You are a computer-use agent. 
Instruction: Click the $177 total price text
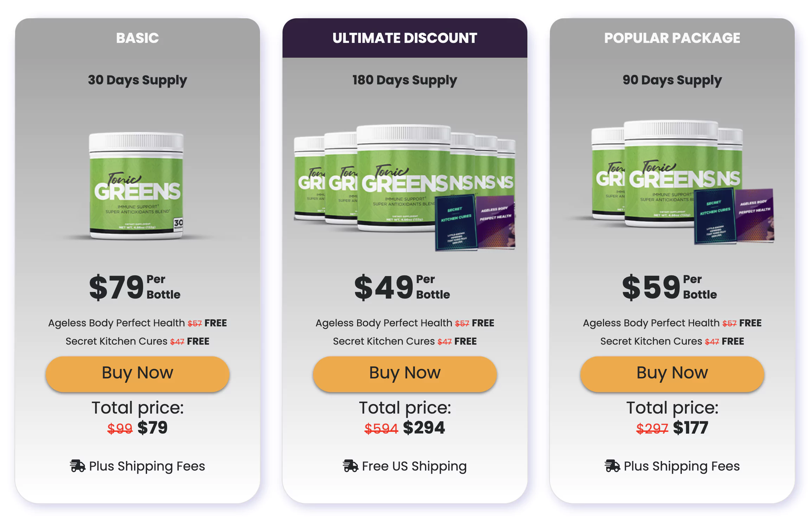691,427
